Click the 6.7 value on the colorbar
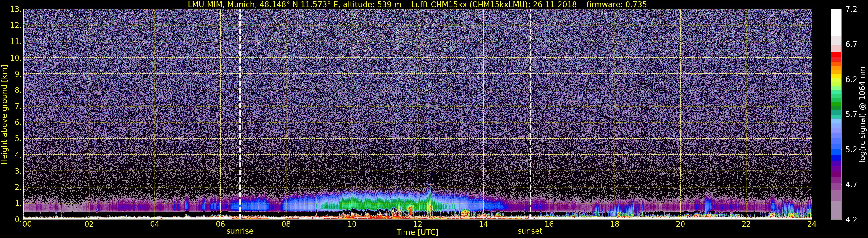Viewport: 868px width, 238px height. pos(851,44)
